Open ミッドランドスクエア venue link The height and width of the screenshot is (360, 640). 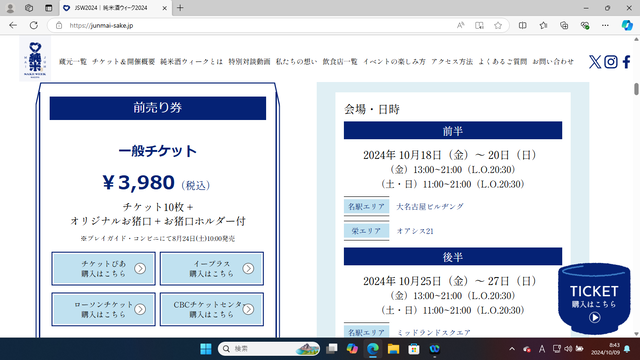click(x=433, y=333)
